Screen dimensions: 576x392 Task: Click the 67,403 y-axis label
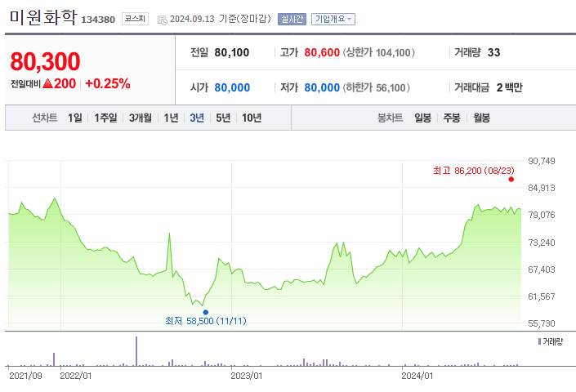coord(542,269)
